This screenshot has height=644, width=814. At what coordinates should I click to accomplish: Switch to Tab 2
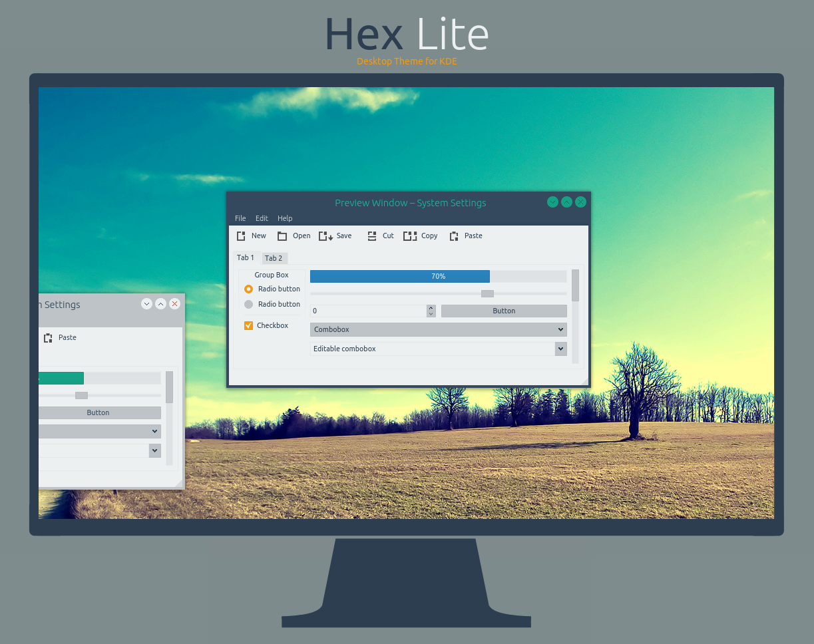point(274,258)
